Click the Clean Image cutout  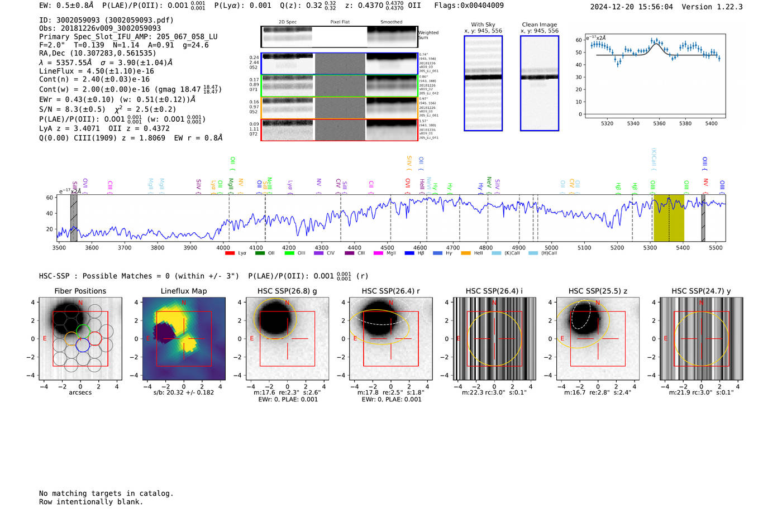click(x=540, y=83)
